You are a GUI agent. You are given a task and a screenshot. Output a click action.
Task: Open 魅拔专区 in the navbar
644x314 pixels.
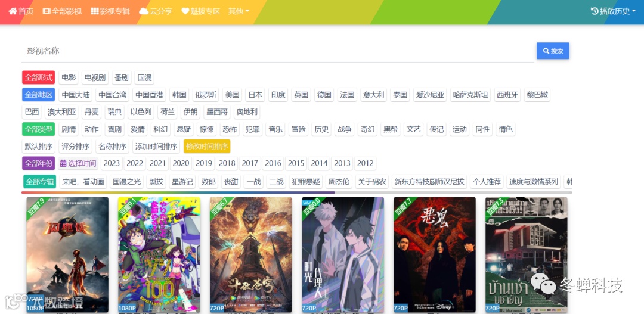(x=201, y=11)
